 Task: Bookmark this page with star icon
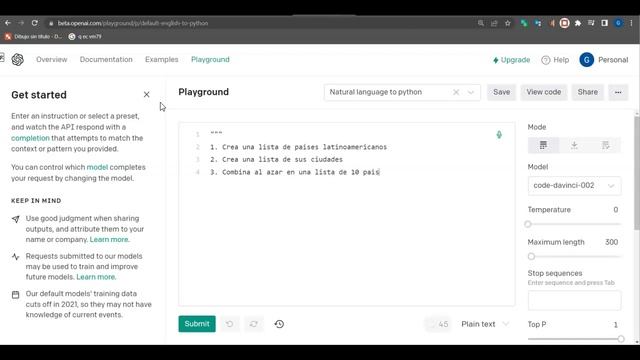point(508,23)
